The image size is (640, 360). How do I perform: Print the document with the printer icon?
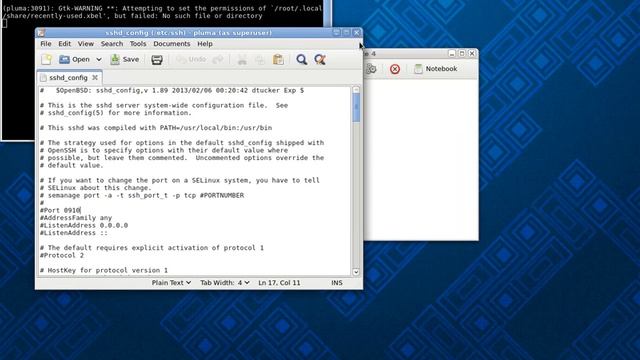coord(157,60)
